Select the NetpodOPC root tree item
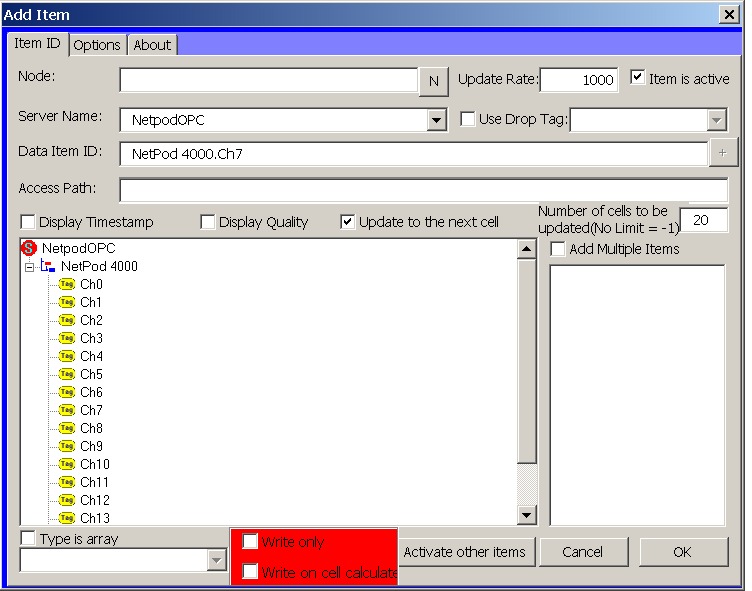752x591 pixels. (79, 248)
